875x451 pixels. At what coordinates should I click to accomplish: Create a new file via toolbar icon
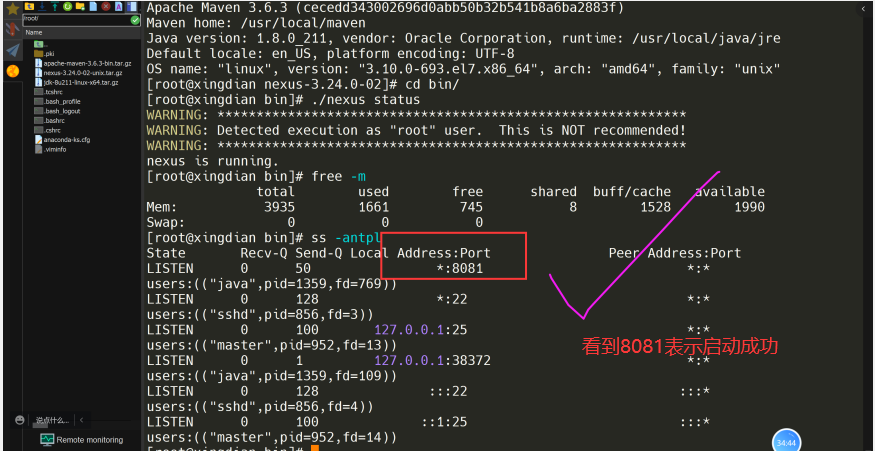[x=93, y=6]
